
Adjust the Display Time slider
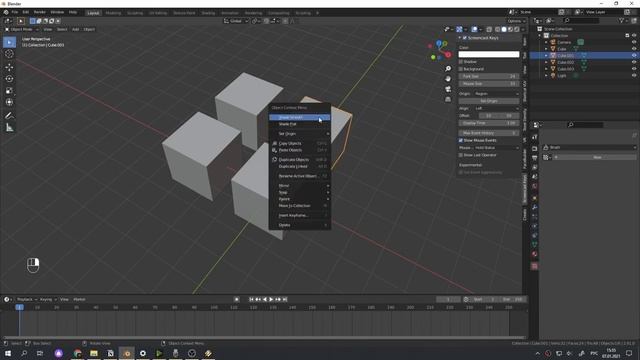(489, 123)
